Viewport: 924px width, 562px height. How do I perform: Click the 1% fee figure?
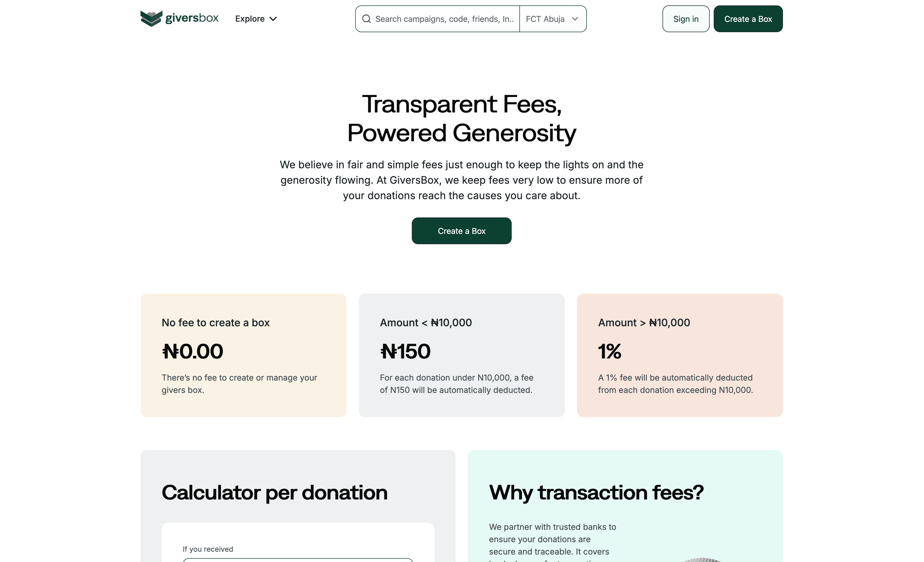[x=609, y=351]
